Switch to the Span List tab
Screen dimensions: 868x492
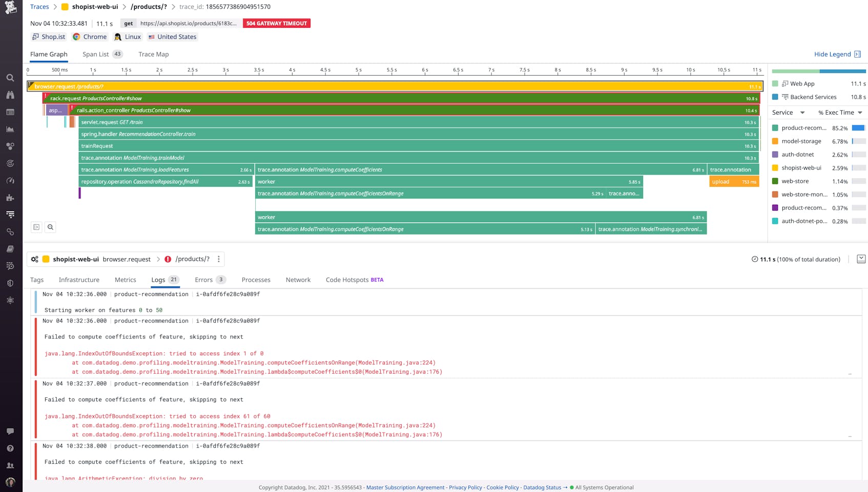(x=96, y=54)
